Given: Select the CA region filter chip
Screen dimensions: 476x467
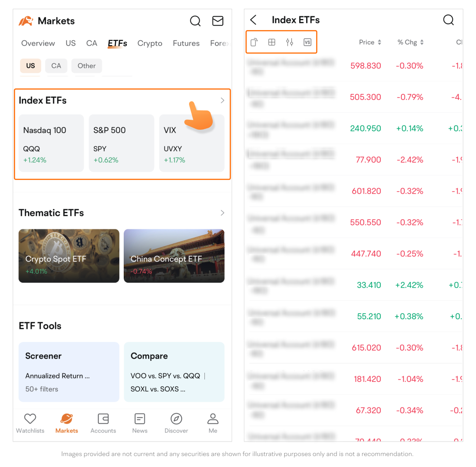Looking at the screenshot, I should [x=56, y=66].
